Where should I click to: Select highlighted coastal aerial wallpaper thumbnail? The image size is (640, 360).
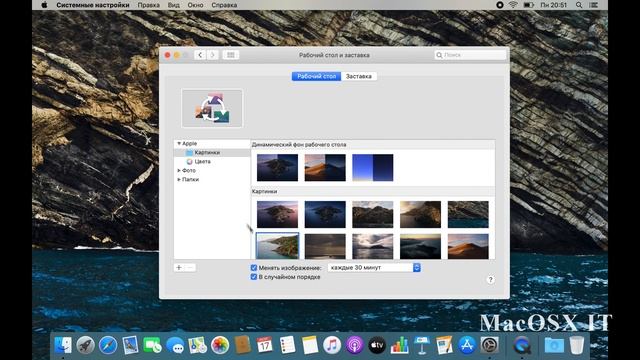[x=278, y=246]
